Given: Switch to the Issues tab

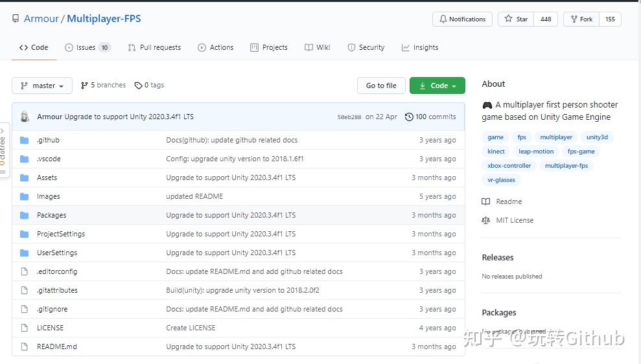Looking at the screenshot, I should tap(87, 47).
